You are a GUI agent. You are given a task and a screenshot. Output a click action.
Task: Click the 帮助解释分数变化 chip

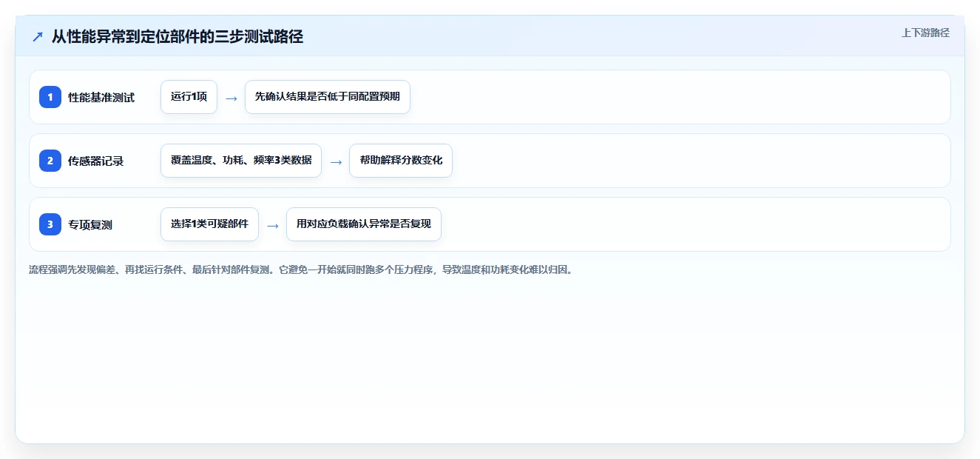pos(401,161)
